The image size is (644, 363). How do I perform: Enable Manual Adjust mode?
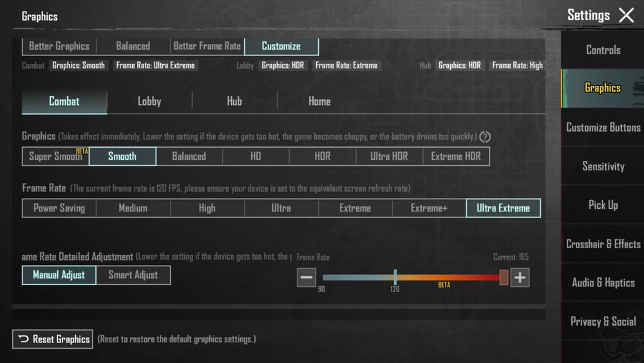(59, 275)
